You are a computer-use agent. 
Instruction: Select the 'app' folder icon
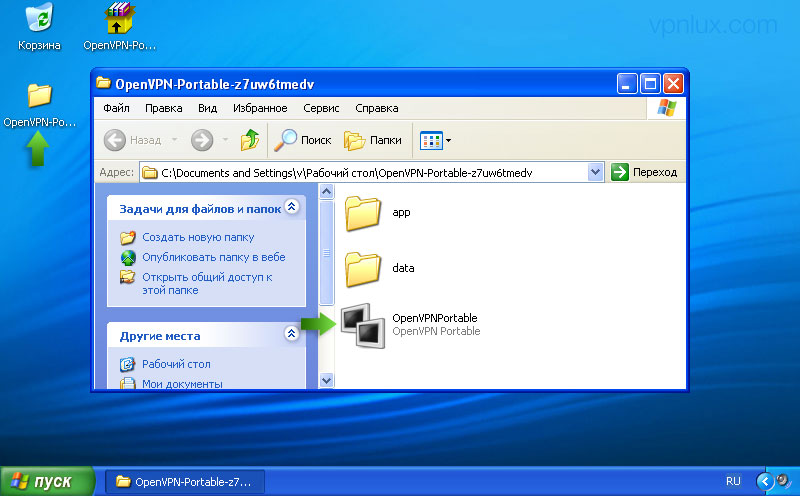click(x=363, y=213)
